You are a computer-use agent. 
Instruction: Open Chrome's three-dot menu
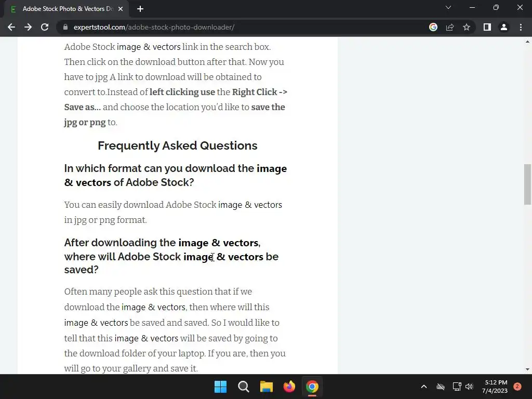point(521,27)
